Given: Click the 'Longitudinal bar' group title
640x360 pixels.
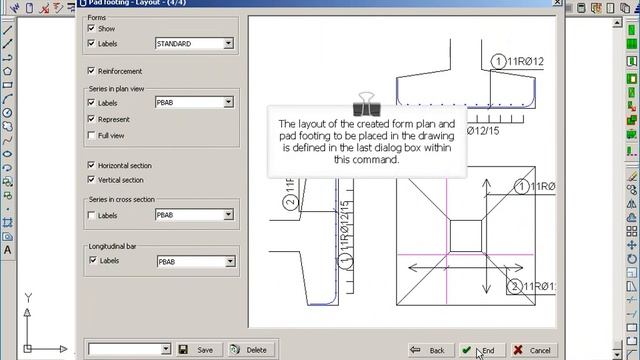Looking at the screenshot, I should [x=113, y=246].
